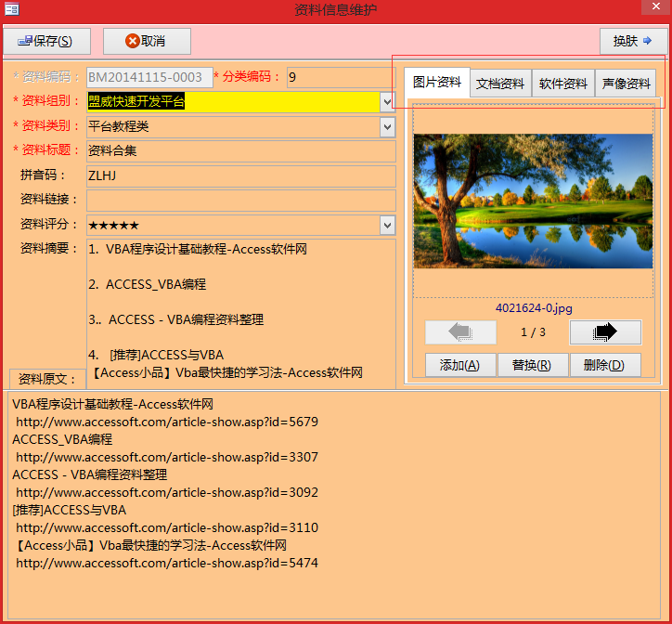Click the 换肤 skin change button
The height and width of the screenshot is (624, 672).
point(633,41)
